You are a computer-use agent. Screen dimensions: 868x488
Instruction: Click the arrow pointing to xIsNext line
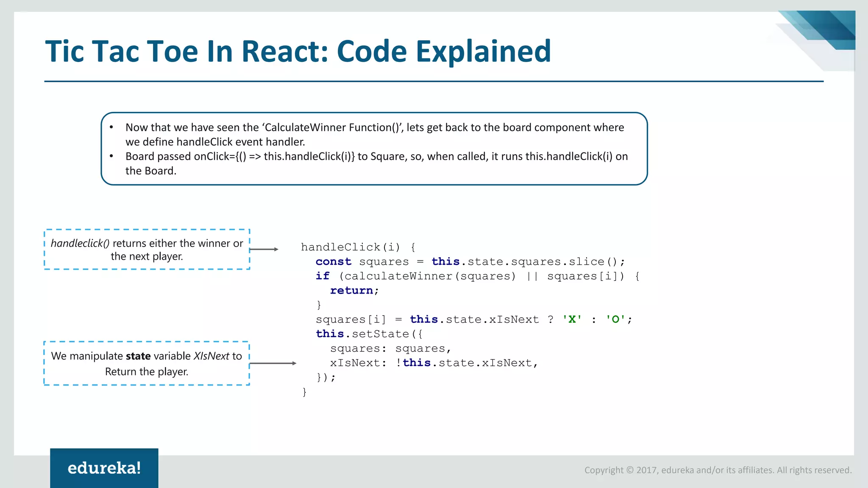(273, 363)
